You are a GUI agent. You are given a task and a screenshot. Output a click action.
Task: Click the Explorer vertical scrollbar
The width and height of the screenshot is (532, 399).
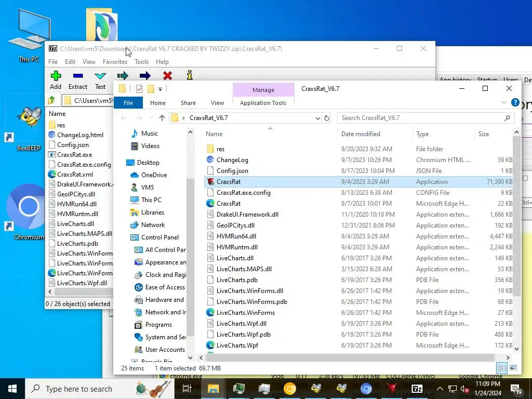[516, 216]
